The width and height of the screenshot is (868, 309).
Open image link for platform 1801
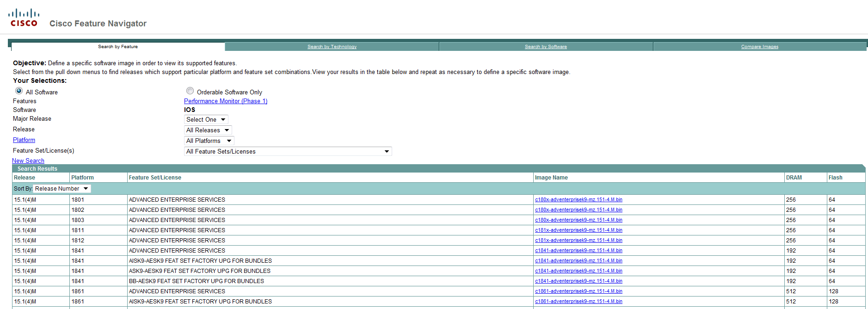pyautogui.click(x=579, y=200)
